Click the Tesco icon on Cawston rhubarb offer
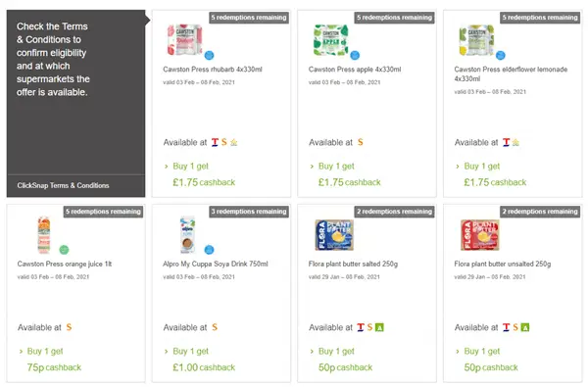Screen dimensions: 588x387 [x=215, y=142]
